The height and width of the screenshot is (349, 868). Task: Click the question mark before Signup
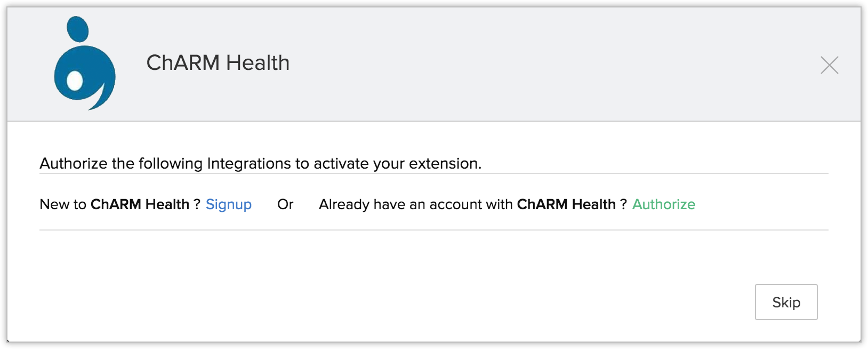196,204
